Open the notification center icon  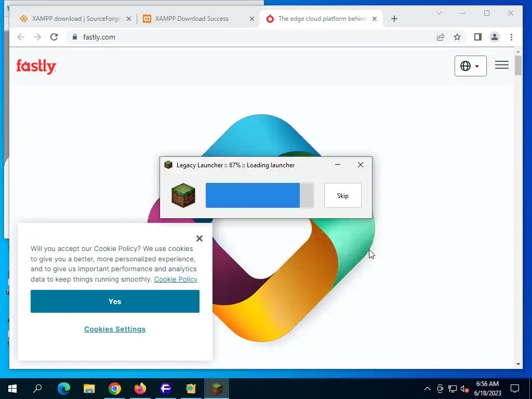click(x=515, y=389)
